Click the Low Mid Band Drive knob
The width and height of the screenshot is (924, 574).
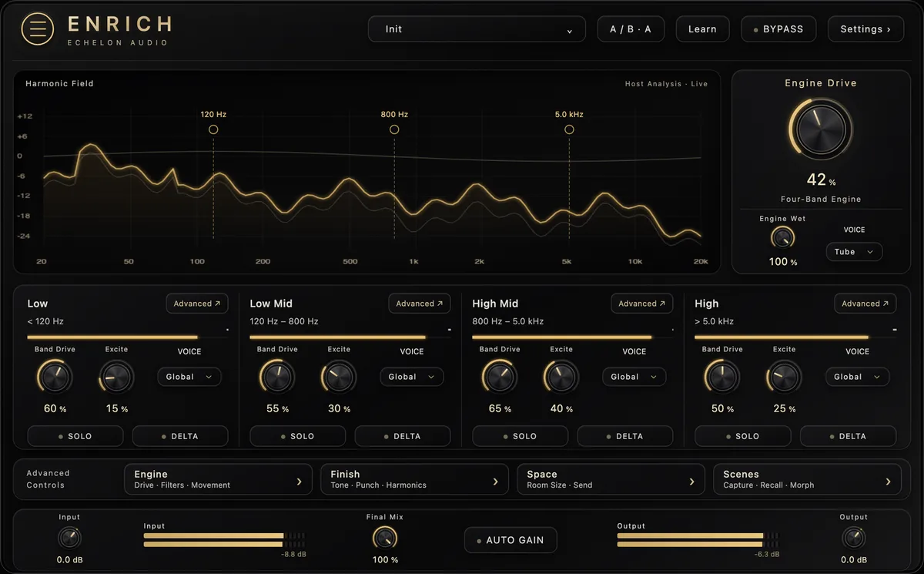(x=277, y=378)
